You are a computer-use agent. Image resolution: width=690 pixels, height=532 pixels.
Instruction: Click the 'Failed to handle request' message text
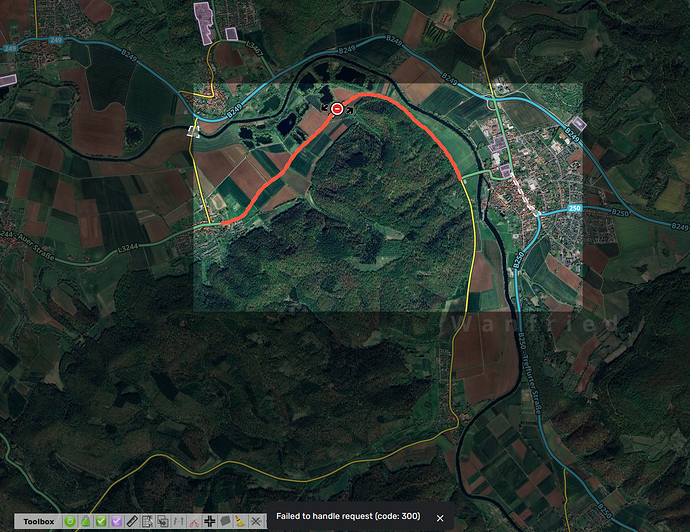tap(347, 517)
